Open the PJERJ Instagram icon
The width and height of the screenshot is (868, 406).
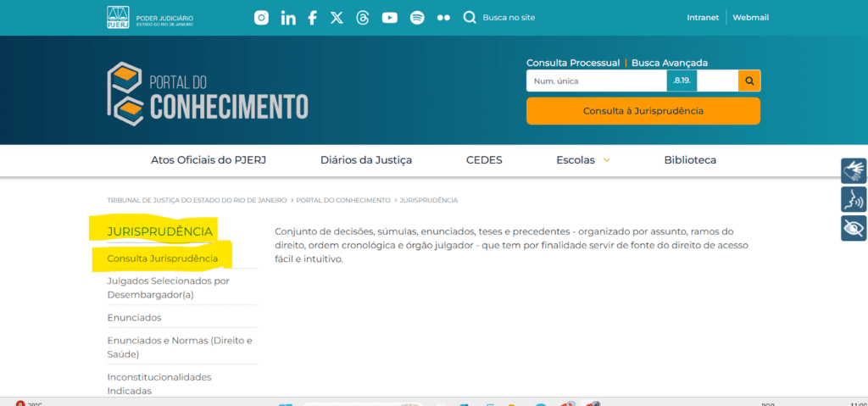pyautogui.click(x=262, y=18)
